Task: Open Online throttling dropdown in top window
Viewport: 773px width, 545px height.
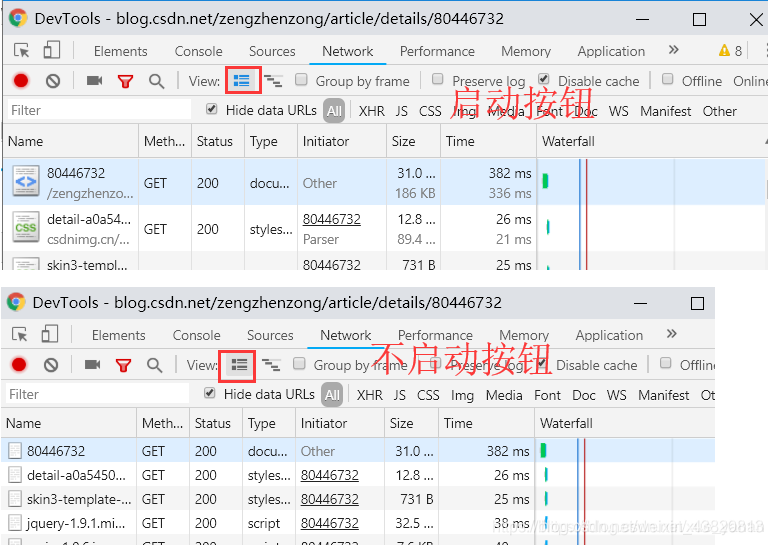Action: pos(750,81)
